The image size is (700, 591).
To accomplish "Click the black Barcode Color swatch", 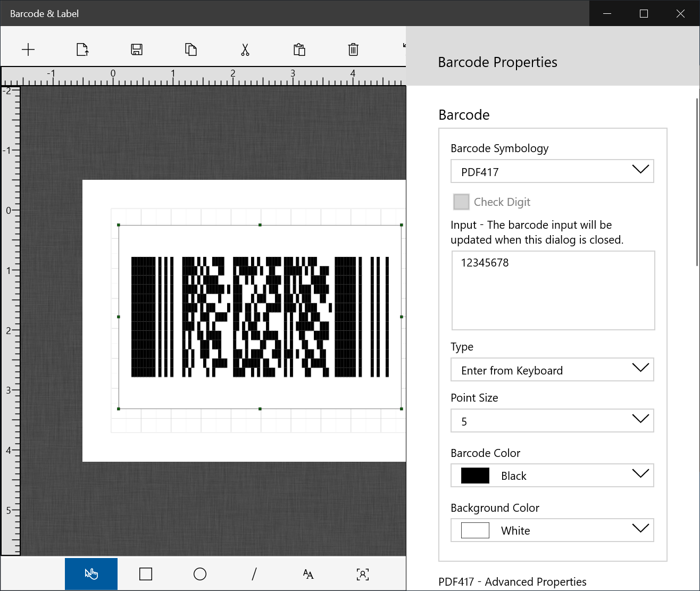I will point(475,476).
